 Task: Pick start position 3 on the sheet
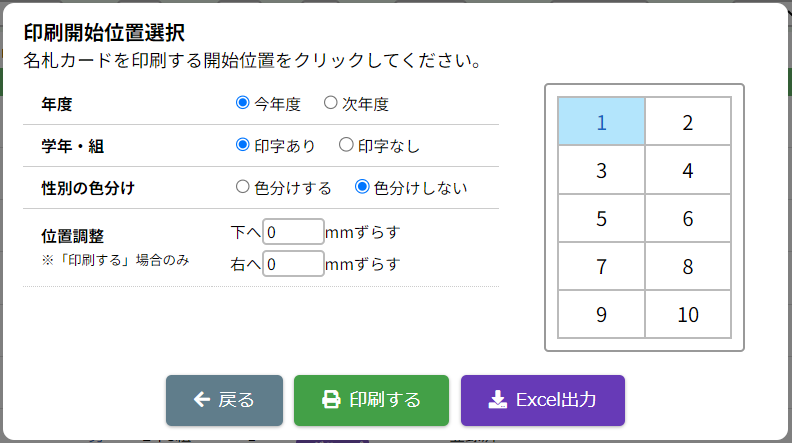[x=601, y=170]
